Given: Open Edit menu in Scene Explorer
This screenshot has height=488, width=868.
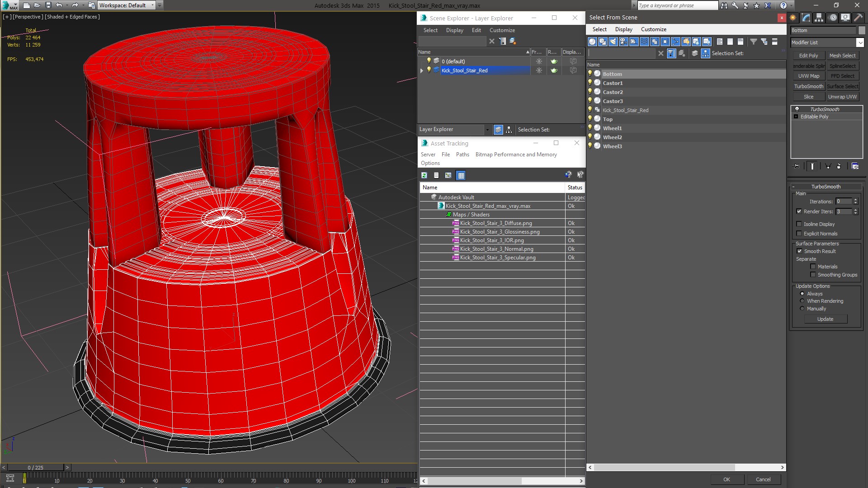Looking at the screenshot, I should tap(476, 30).
